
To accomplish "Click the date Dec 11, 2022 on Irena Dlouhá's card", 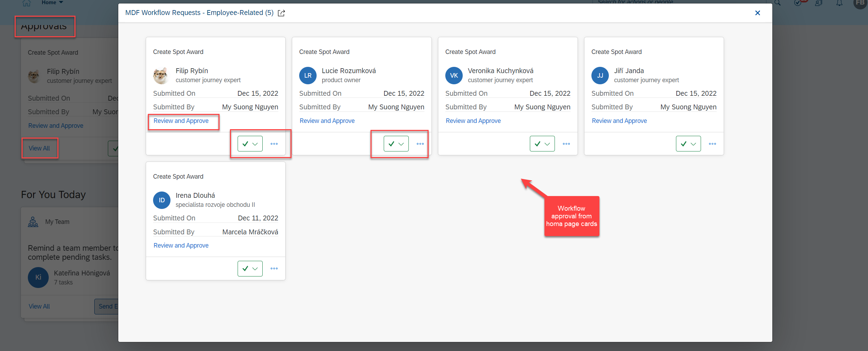I will [258, 218].
